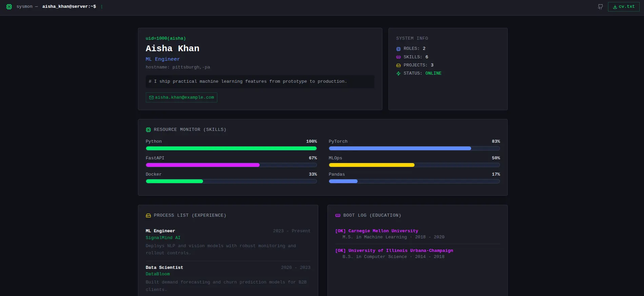
Task: Click the MLOps yellow skill bar
Action: point(414,165)
